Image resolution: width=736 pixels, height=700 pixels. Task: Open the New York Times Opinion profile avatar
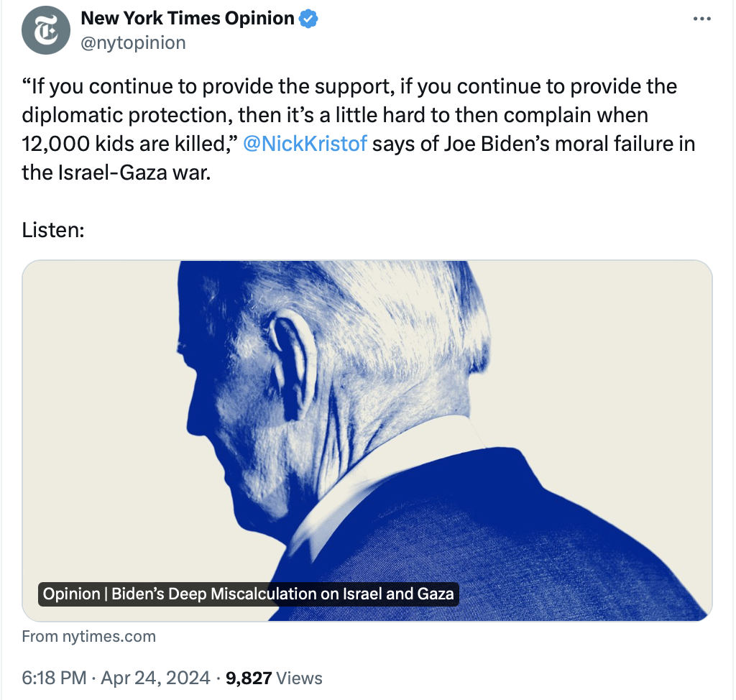46,31
